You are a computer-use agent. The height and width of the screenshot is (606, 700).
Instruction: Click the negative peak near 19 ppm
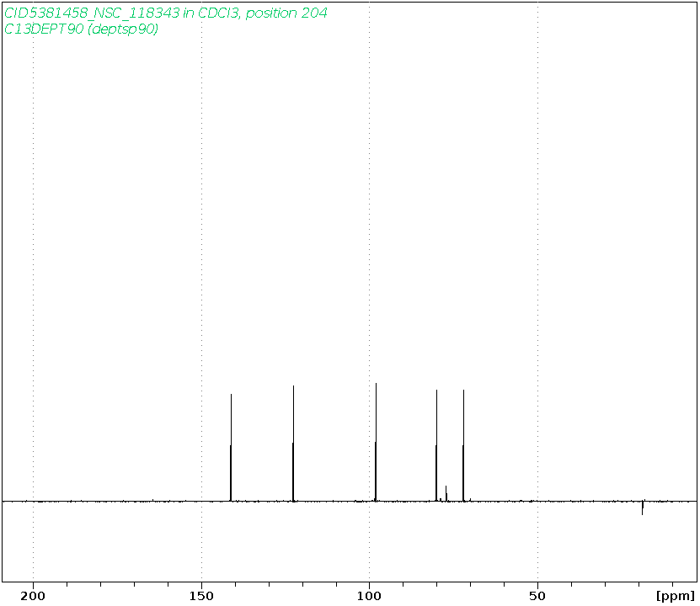pos(643,508)
